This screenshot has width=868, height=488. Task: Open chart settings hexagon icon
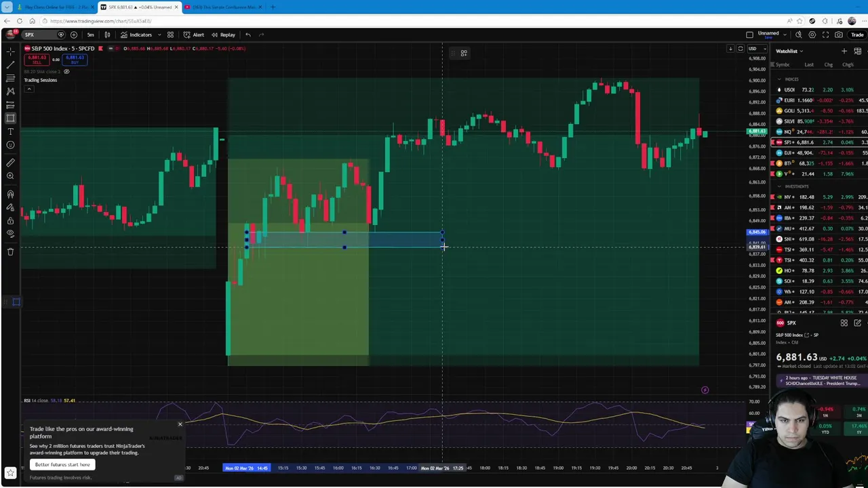(x=812, y=35)
